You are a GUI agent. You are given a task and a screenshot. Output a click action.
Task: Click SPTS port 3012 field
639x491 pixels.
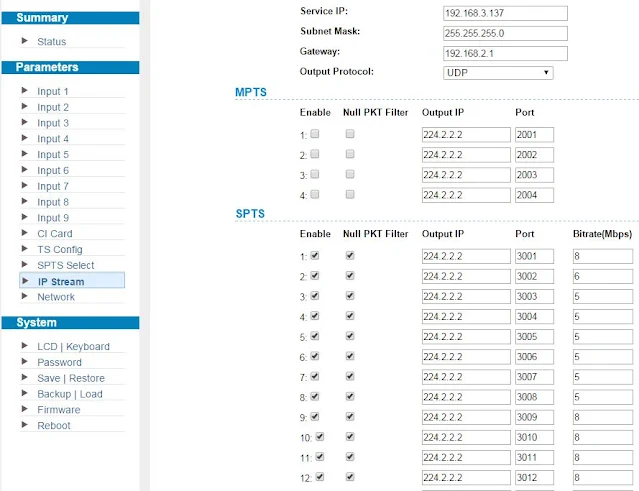point(534,478)
